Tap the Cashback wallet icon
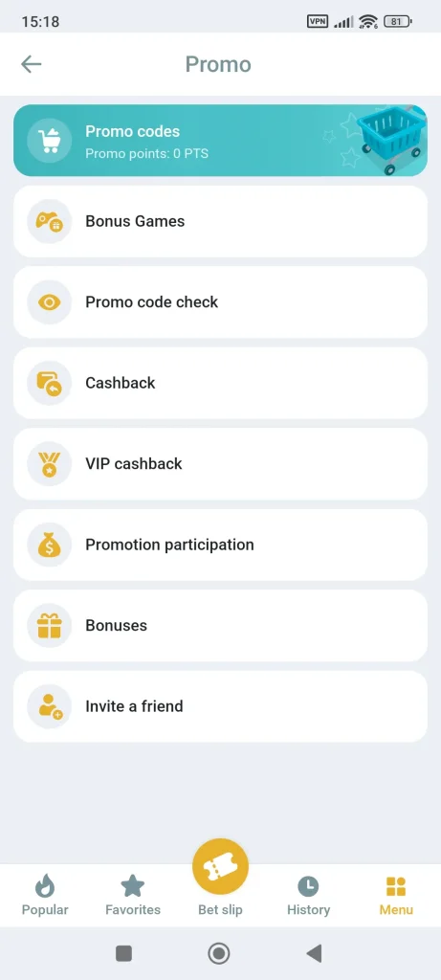The height and width of the screenshot is (980, 441). tap(50, 383)
